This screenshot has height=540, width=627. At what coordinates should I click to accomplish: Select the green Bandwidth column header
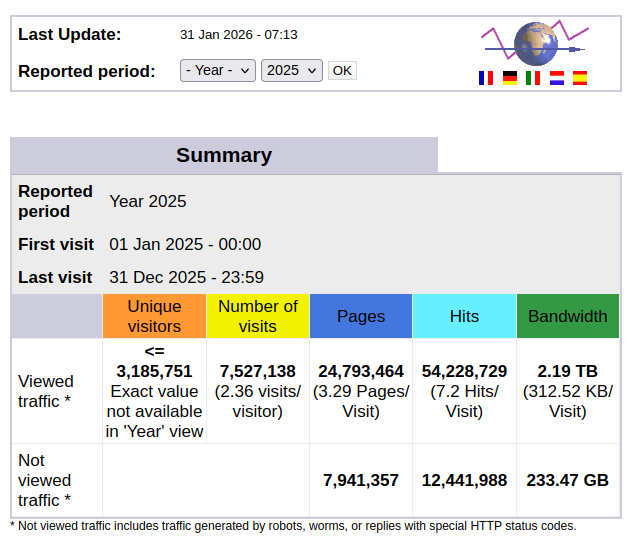(x=567, y=316)
